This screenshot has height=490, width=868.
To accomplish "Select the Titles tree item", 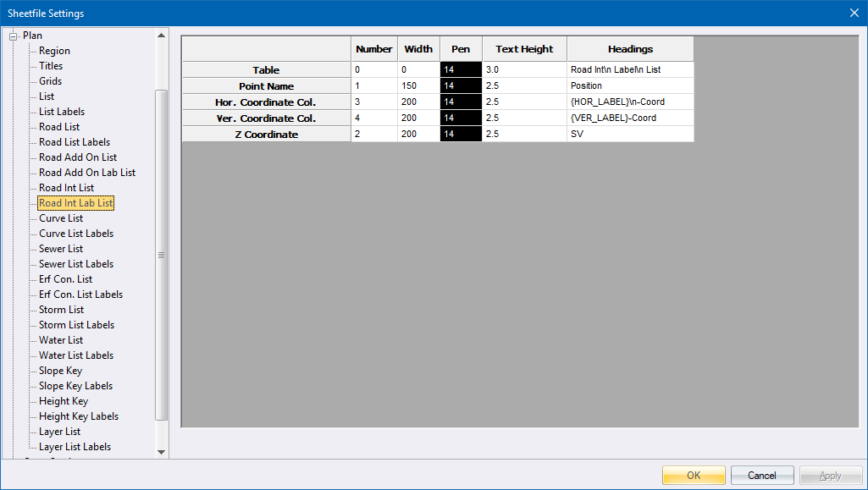I will coord(51,66).
